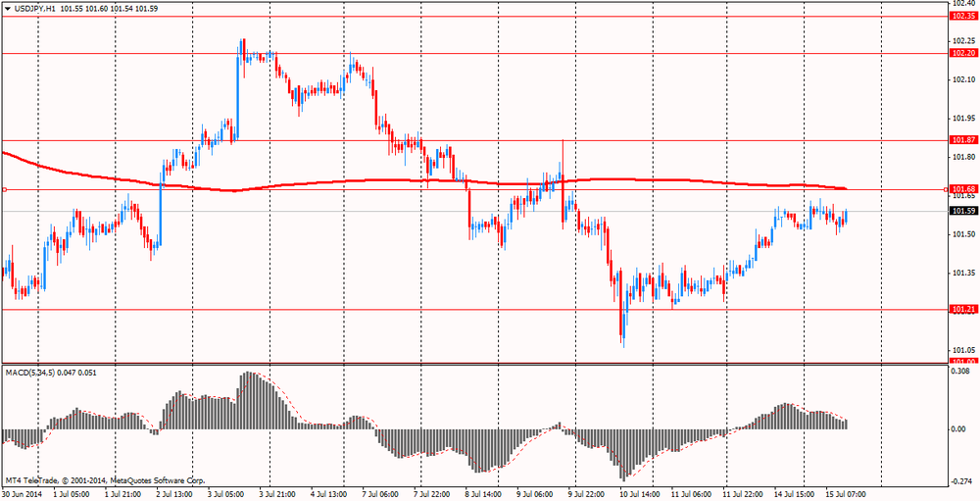Click the 7 Jul 22:00 time axis label

pos(433,495)
